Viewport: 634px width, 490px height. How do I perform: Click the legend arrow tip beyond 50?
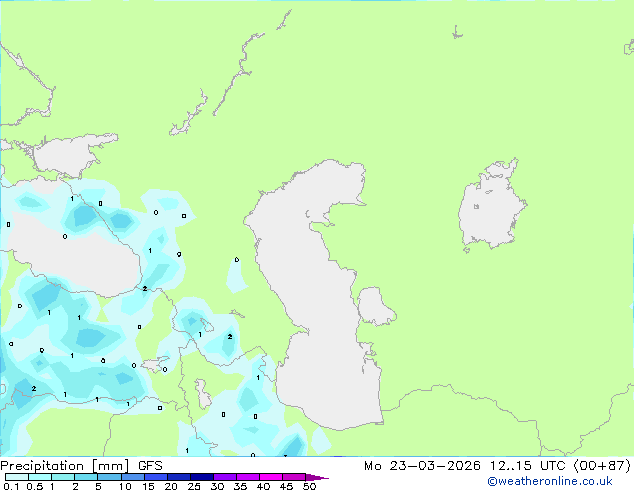click(317, 477)
